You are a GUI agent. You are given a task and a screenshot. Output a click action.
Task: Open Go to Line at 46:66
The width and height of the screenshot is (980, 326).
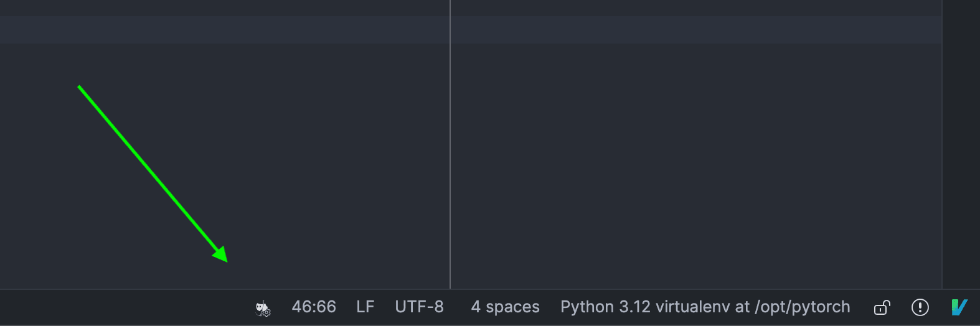pos(314,307)
